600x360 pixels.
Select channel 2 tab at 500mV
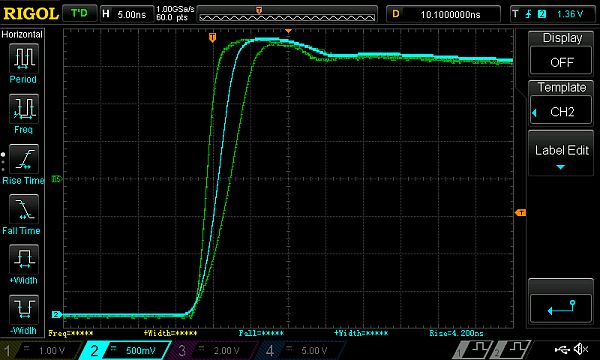(x=126, y=350)
